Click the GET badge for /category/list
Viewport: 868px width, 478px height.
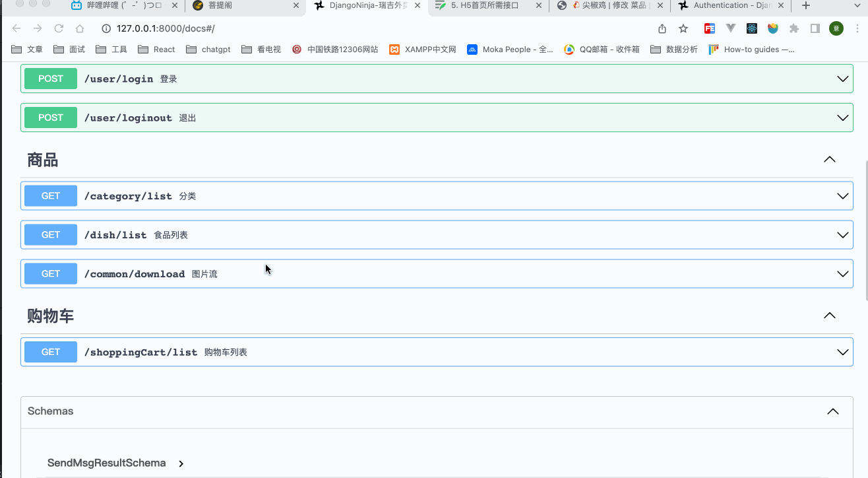click(51, 196)
